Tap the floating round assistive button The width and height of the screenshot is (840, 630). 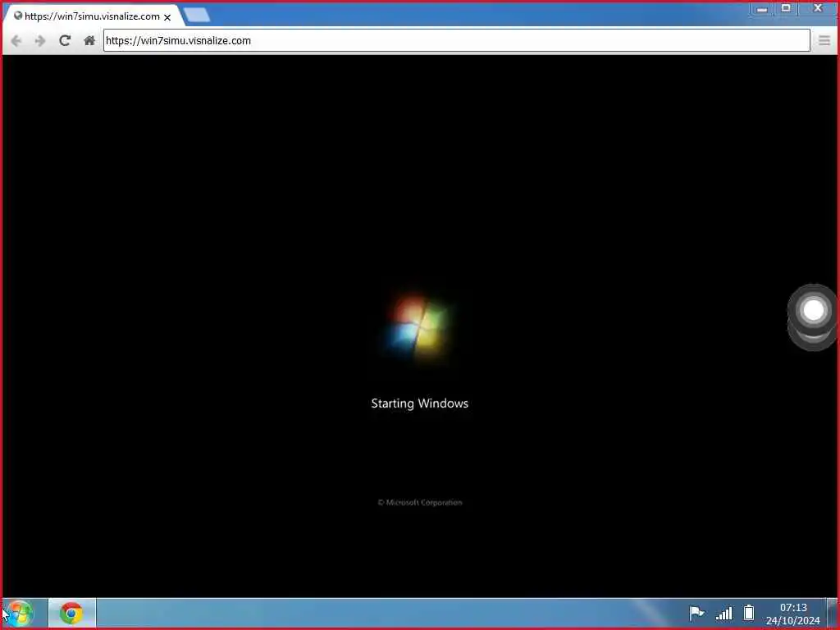(x=813, y=311)
